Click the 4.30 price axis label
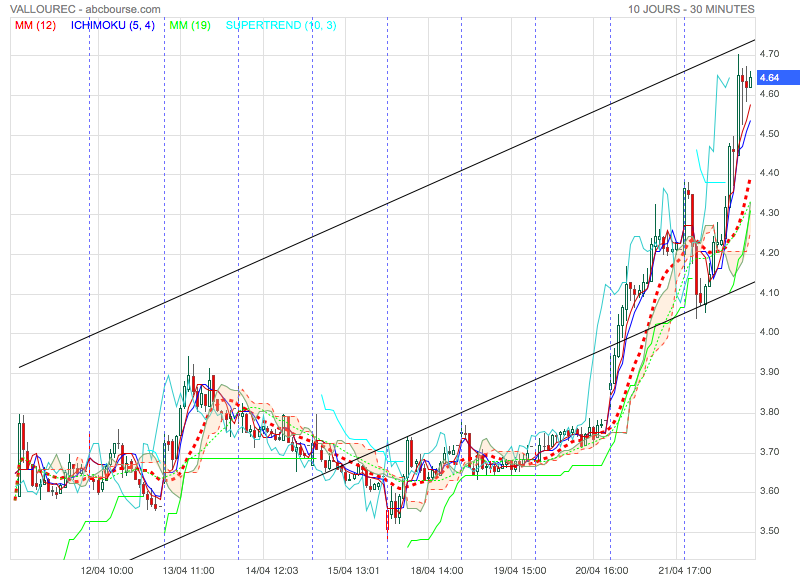The width and height of the screenshot is (800, 580). 769,213
